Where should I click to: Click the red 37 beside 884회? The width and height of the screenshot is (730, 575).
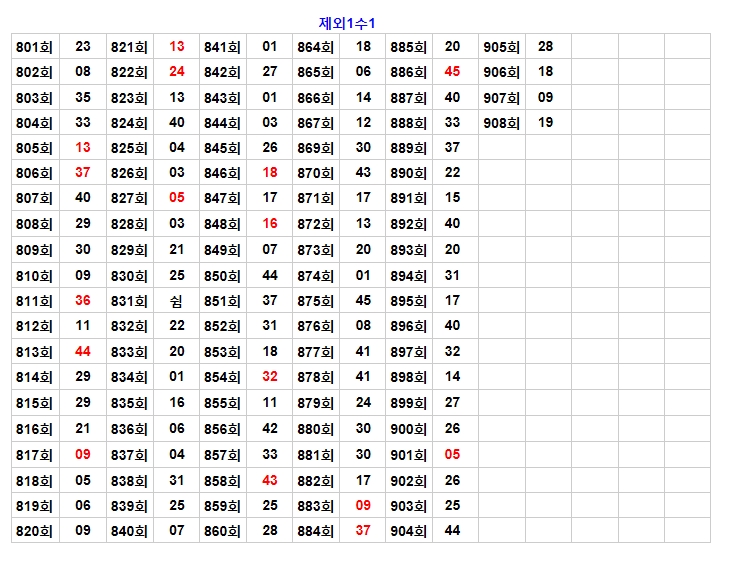363,531
